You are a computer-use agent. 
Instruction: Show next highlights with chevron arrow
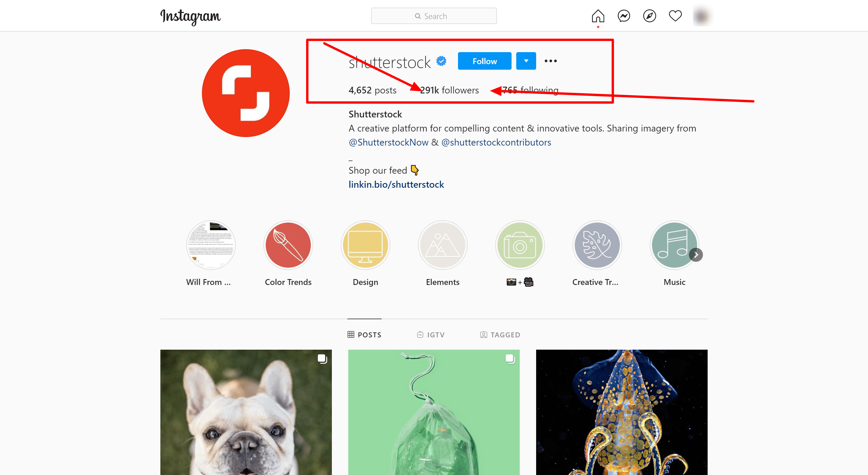(x=695, y=255)
